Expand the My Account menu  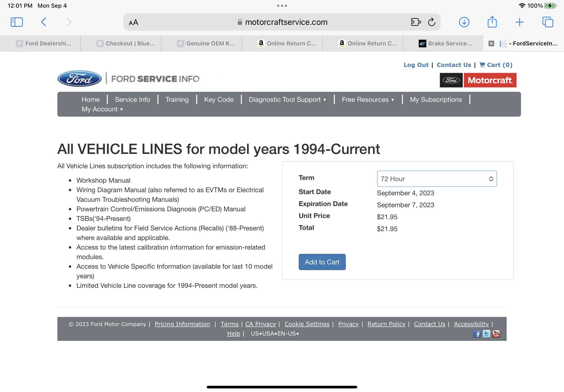coord(102,109)
